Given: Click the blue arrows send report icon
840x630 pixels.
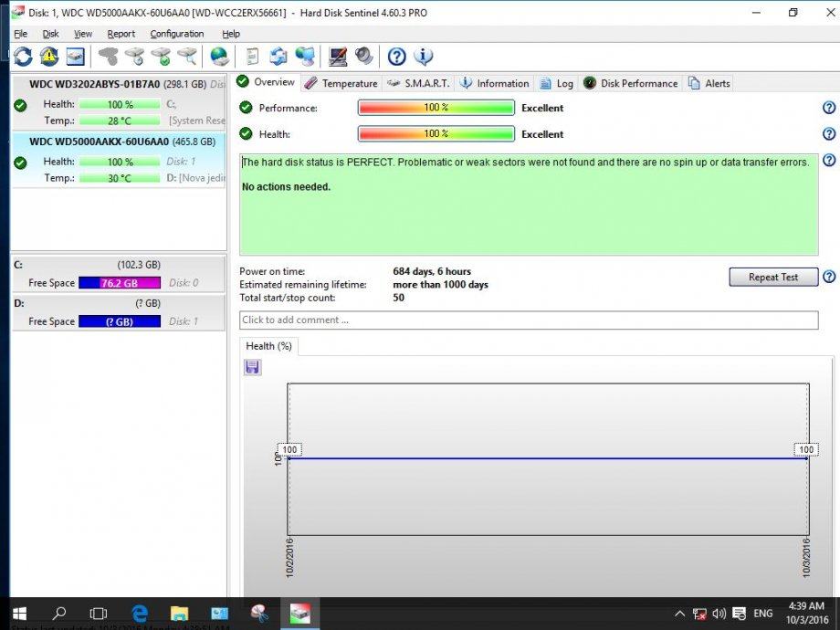Looking at the screenshot, I should click(x=278, y=57).
